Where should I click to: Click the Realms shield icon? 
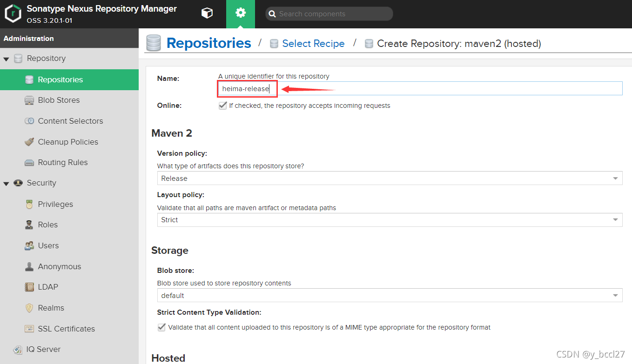[x=29, y=308]
